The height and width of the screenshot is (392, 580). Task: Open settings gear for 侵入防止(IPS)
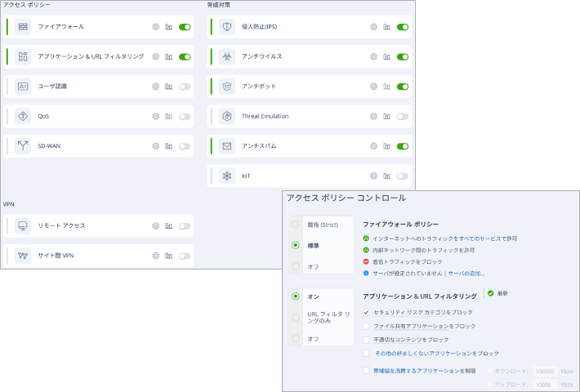coord(373,27)
